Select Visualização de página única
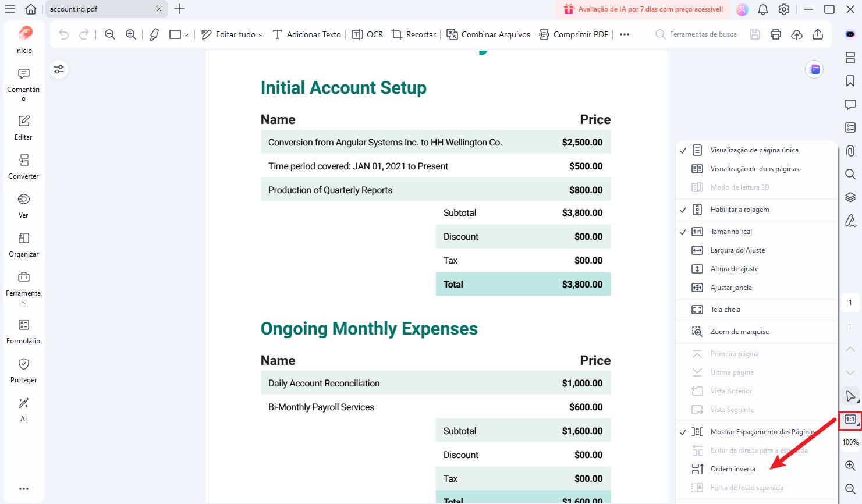This screenshot has height=504, width=862. tap(754, 150)
